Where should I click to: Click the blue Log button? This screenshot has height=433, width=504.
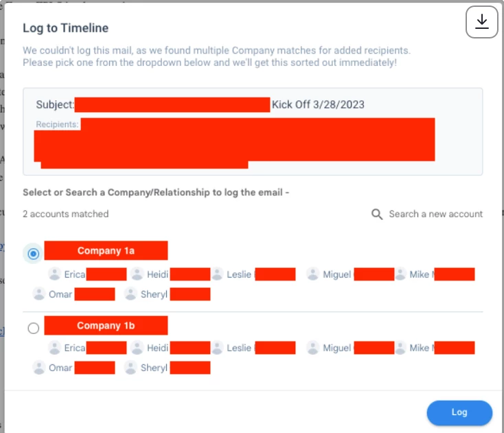pos(459,412)
